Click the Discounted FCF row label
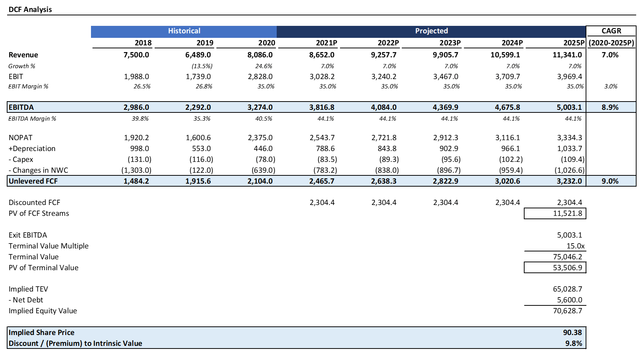The image size is (644, 356). [34, 202]
